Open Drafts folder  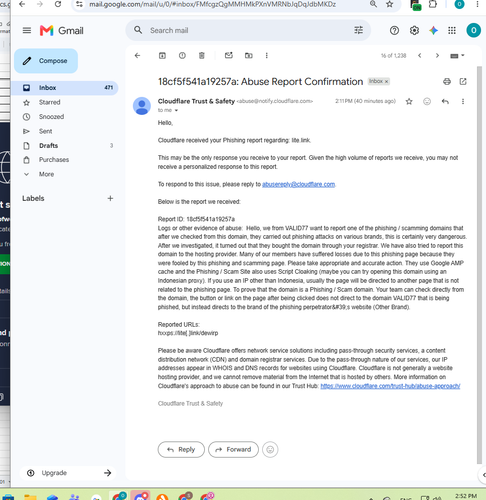48,146
